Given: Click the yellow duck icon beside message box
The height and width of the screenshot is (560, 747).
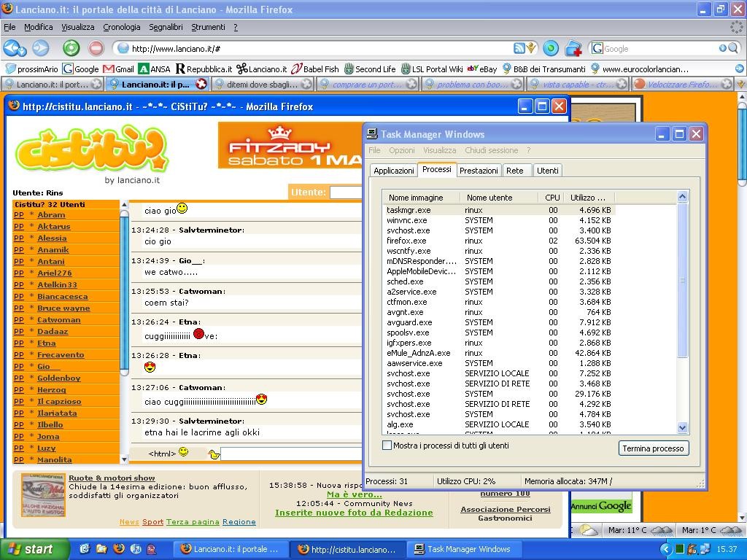Looking at the screenshot, I should pos(213,454).
